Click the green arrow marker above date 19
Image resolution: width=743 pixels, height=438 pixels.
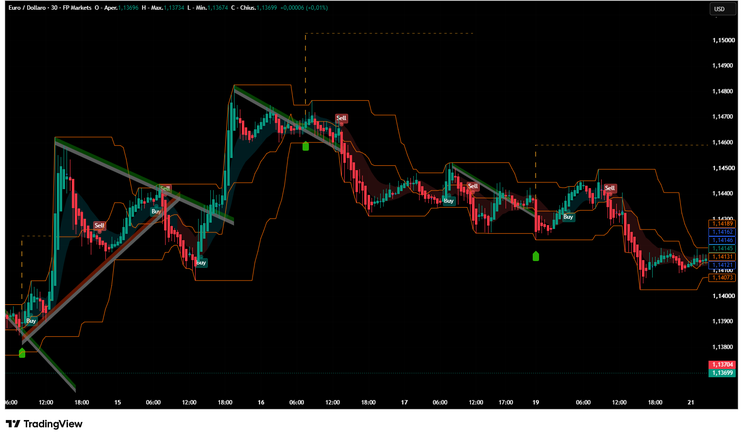tap(536, 256)
